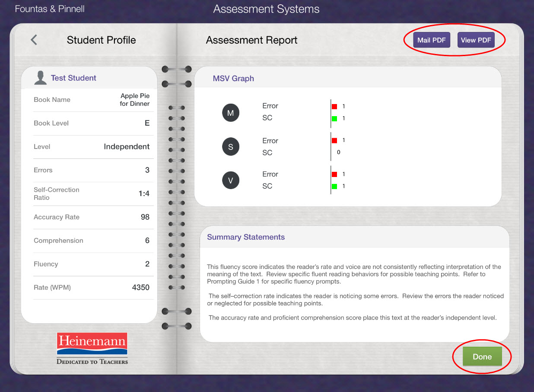Select the V circle in MSV Graph
Image resolution: width=534 pixels, height=392 pixels.
tap(231, 180)
